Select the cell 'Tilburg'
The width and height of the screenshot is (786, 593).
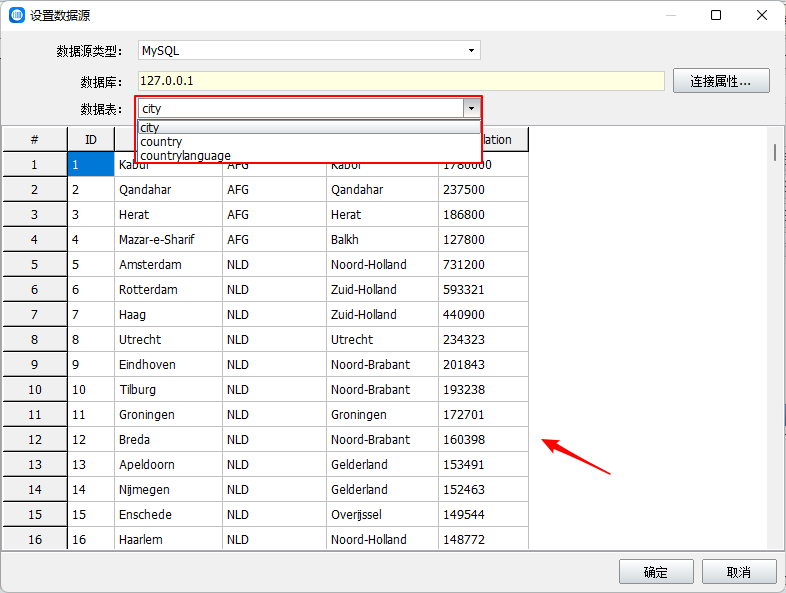[x=168, y=389]
